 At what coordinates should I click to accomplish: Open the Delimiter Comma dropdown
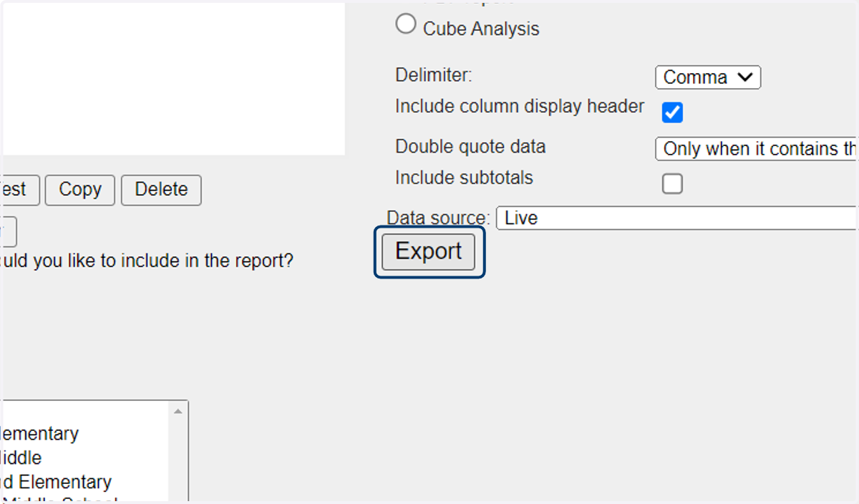click(x=708, y=77)
